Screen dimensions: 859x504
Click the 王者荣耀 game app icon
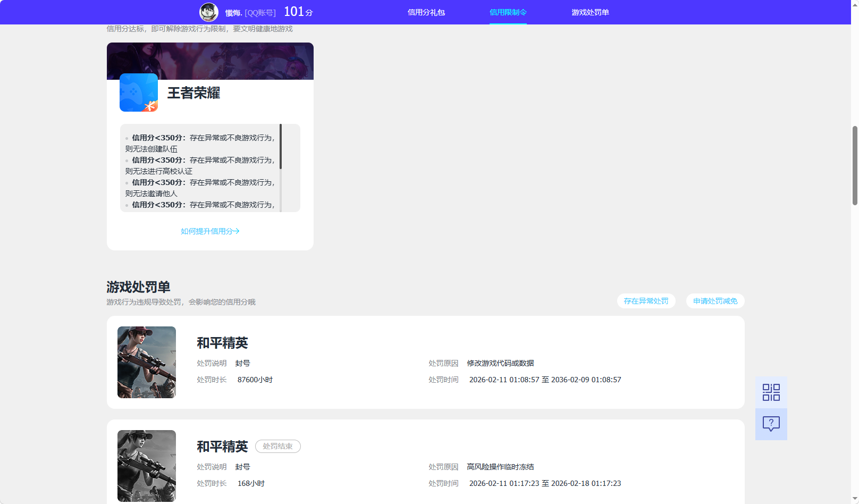click(x=138, y=93)
